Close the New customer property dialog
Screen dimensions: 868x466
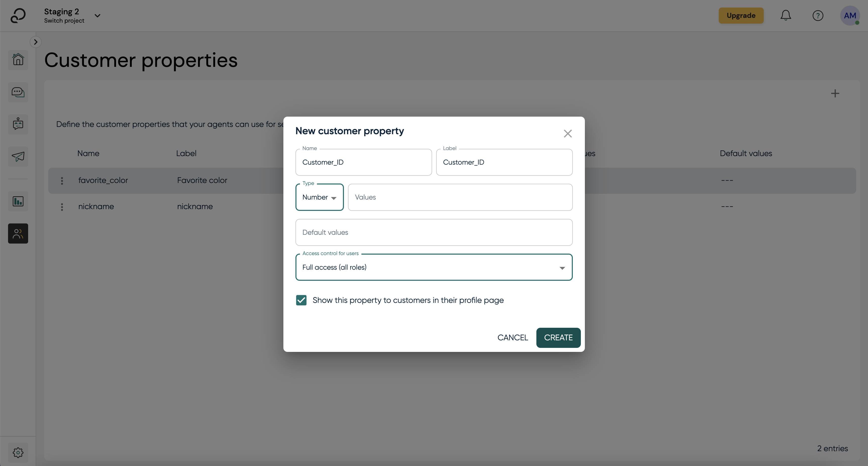click(568, 133)
